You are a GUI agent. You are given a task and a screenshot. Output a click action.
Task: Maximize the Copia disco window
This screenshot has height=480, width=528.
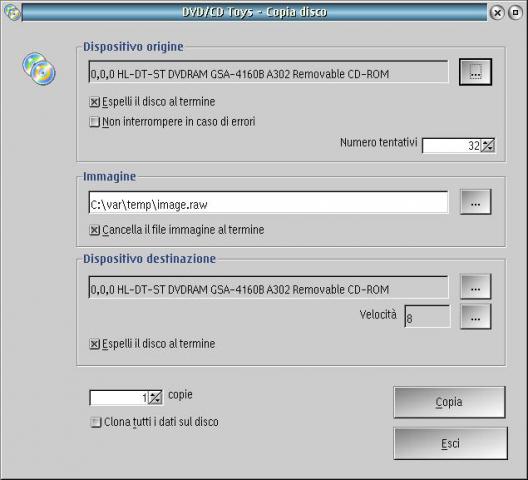click(515, 12)
